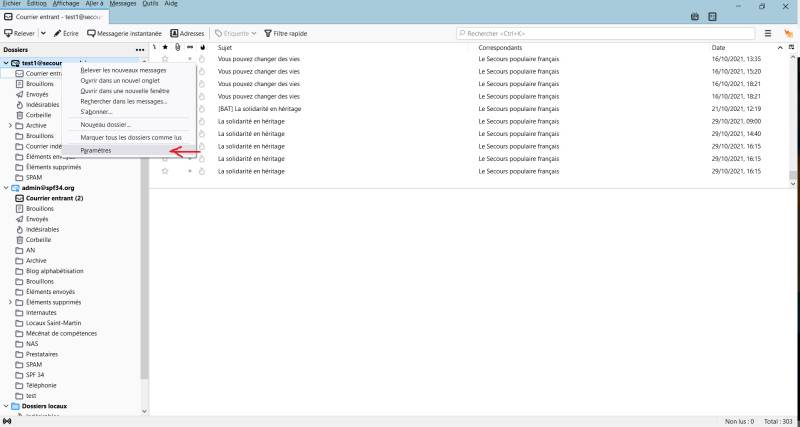Click the Étiquette tag icon
The image size is (800, 427).
218,33
